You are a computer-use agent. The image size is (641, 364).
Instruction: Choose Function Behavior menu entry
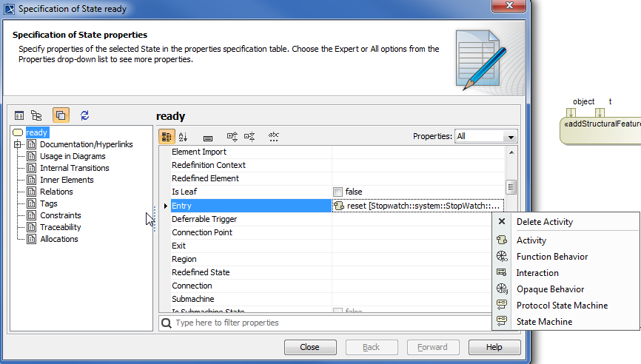point(566,257)
